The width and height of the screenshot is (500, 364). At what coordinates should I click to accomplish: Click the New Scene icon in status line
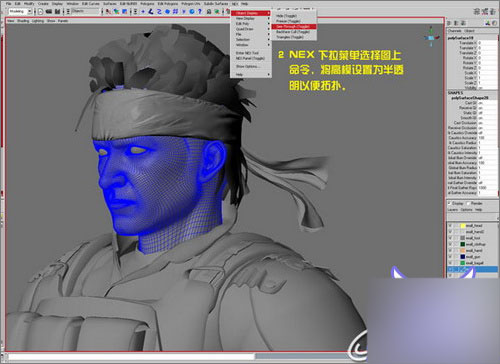[x=40, y=12]
